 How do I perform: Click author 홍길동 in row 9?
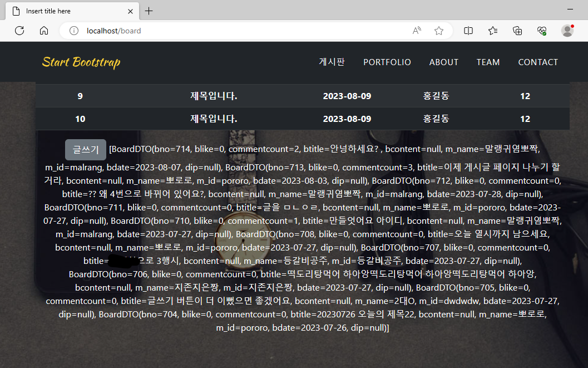click(436, 96)
